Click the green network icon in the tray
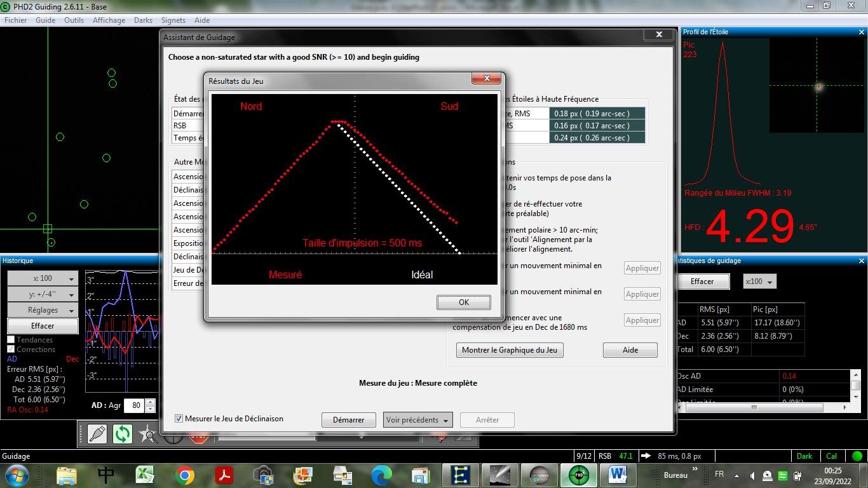The image size is (868, 488). coord(783,475)
